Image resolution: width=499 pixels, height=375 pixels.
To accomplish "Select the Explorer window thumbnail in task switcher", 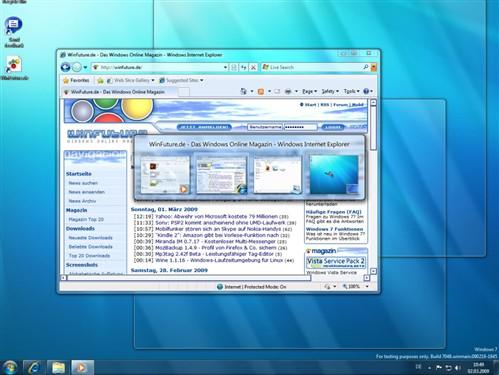I will point(278,175).
